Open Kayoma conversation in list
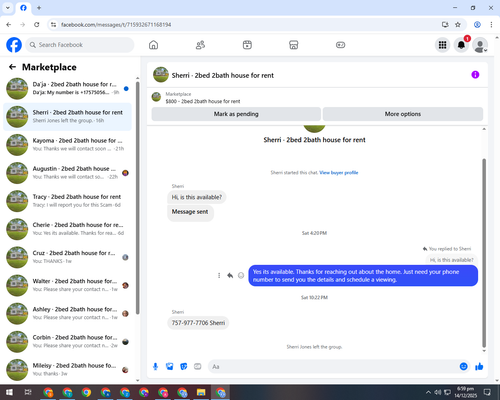Viewport: 500px width, 400px height. 67,145
